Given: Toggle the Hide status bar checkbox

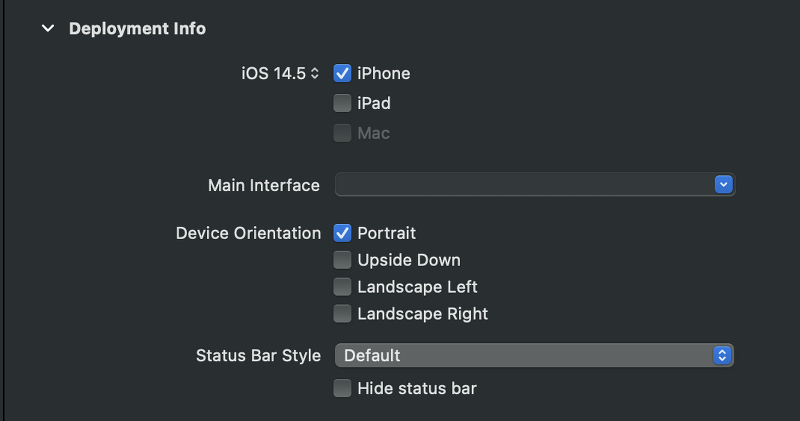Looking at the screenshot, I should click(x=342, y=388).
